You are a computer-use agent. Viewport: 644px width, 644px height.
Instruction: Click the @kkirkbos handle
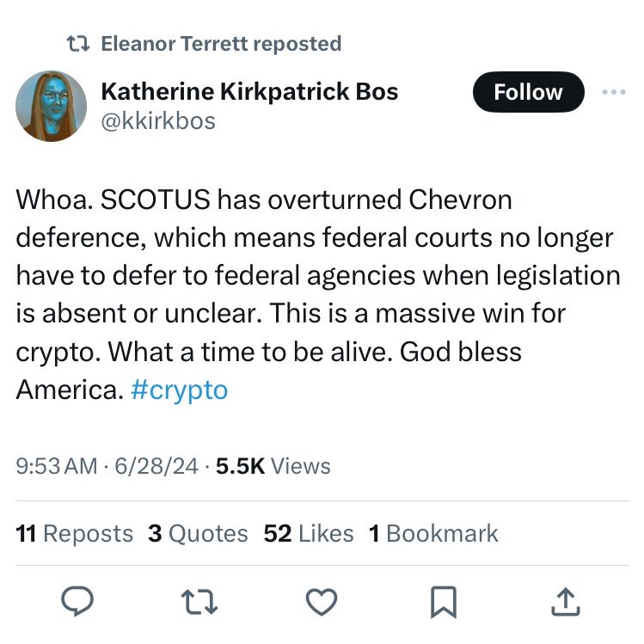tap(158, 121)
